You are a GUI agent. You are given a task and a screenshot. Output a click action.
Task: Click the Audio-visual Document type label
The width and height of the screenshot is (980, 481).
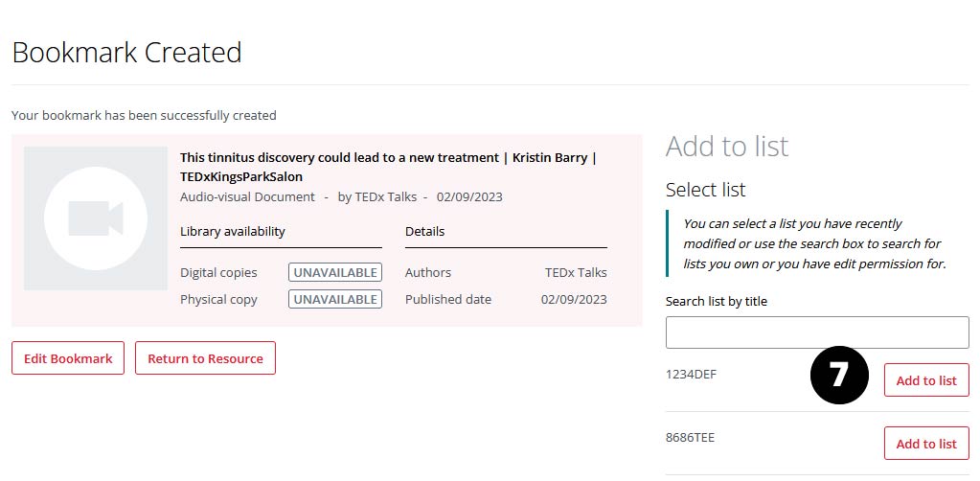(x=247, y=196)
